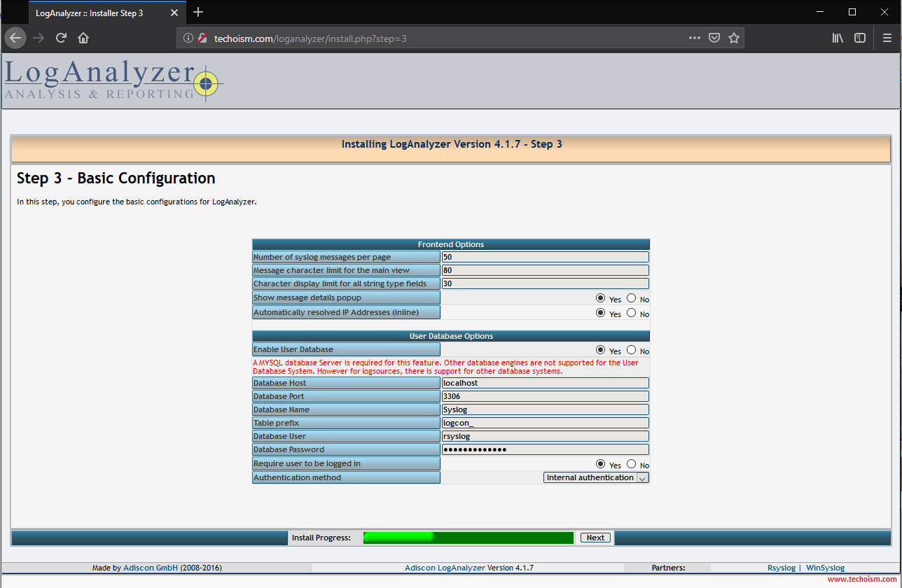Image resolution: width=902 pixels, height=588 pixels.
Task: Select No for Enable User Database
Action: point(631,349)
